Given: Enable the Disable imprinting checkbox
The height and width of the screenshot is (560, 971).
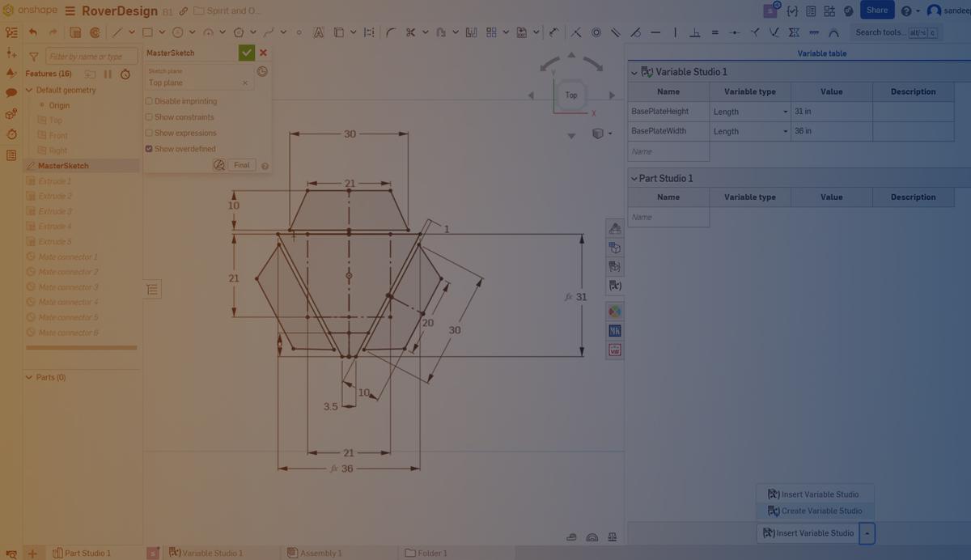Looking at the screenshot, I should [149, 100].
